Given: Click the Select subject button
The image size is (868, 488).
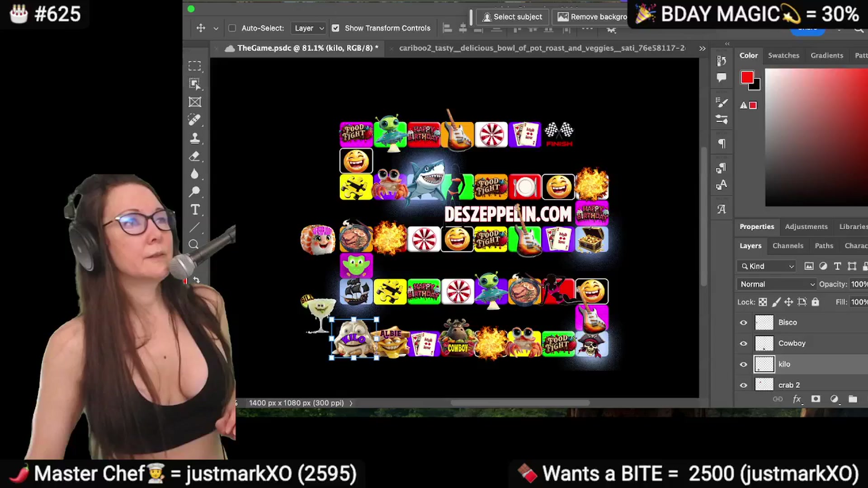Looking at the screenshot, I should pyautogui.click(x=512, y=17).
